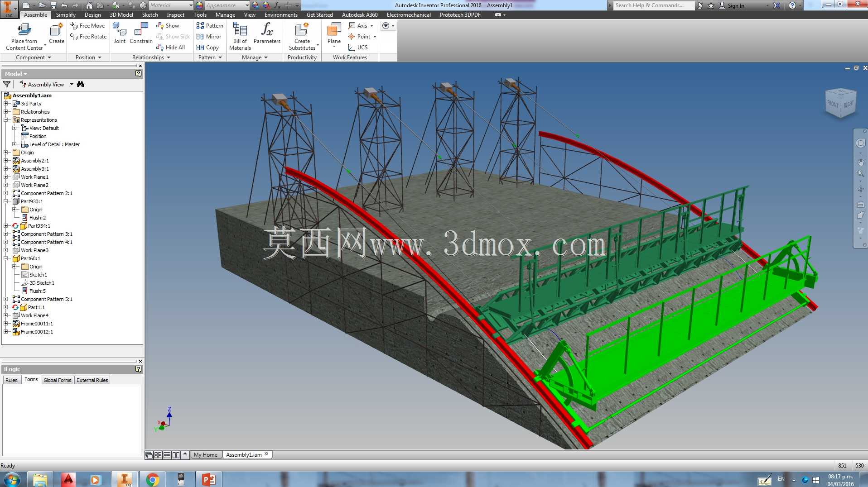Open the Assembly View dropdown arrow

tap(72, 85)
